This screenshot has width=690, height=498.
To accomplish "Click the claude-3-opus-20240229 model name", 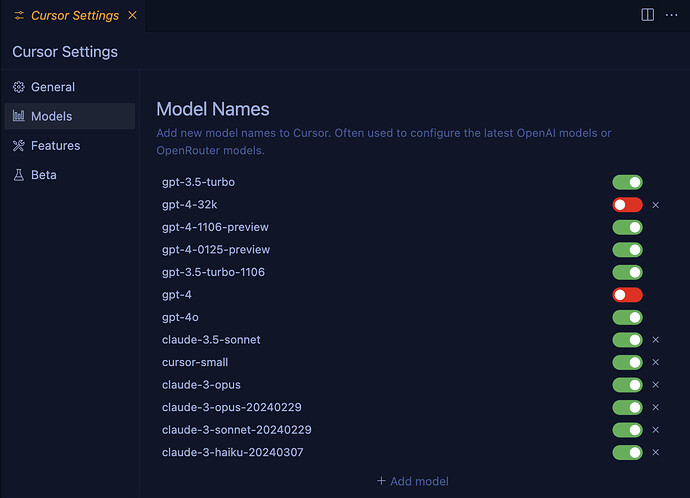I will [x=232, y=407].
